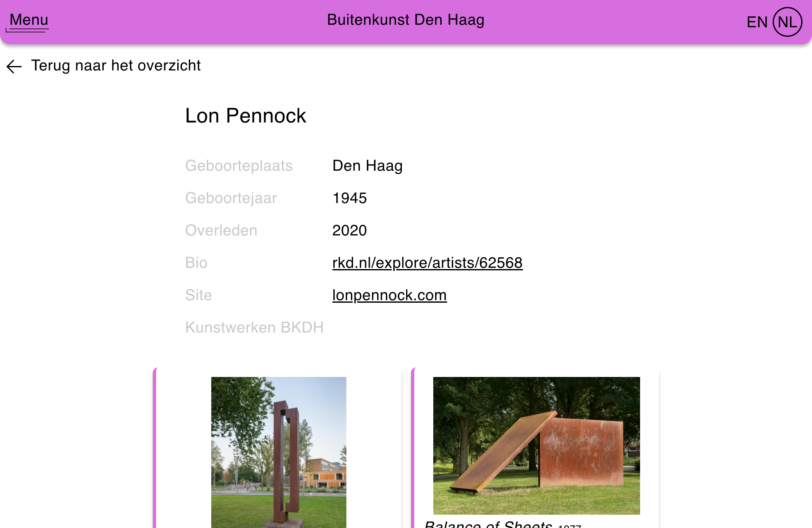Click the Den Haag birthplace value
Viewport: 812px width, 528px height.
(367, 166)
